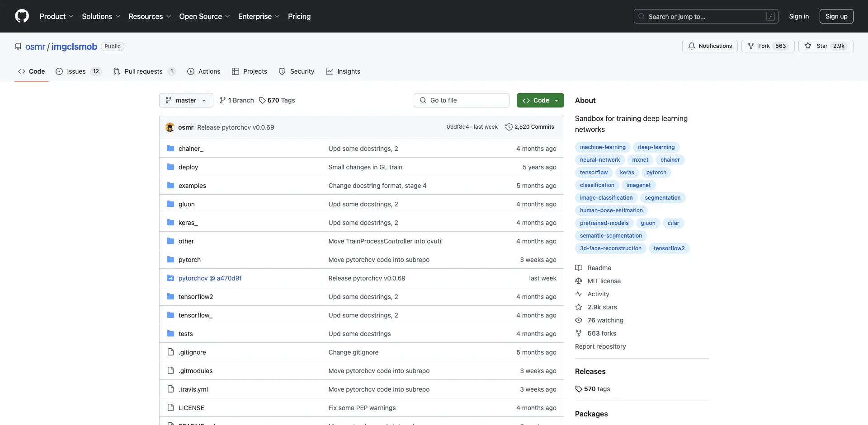Open the Open Source menu

click(205, 16)
